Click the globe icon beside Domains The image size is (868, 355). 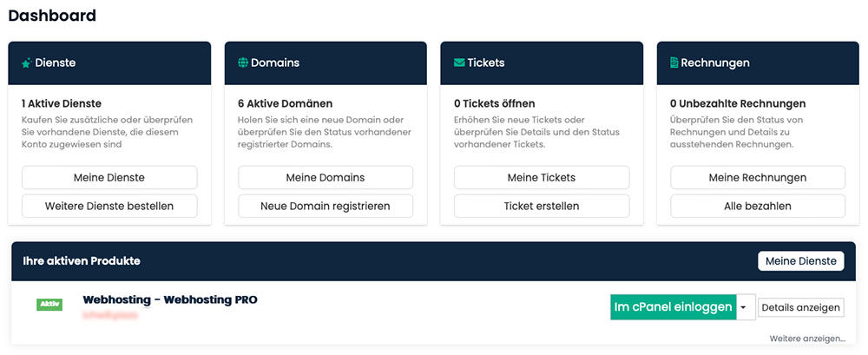tap(243, 63)
